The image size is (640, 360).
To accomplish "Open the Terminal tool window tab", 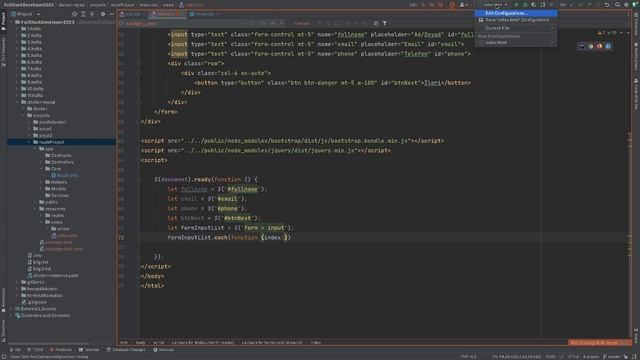I will (x=89, y=350).
